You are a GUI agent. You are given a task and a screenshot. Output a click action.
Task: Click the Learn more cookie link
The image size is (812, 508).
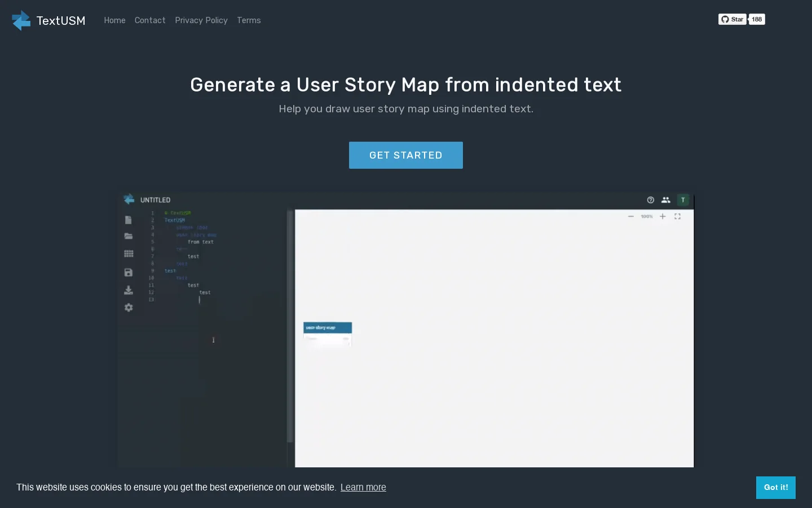[363, 487]
